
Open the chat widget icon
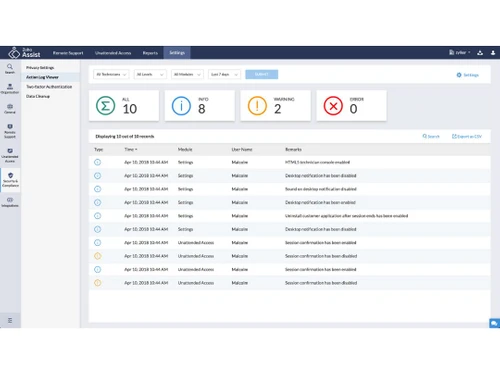point(494,323)
